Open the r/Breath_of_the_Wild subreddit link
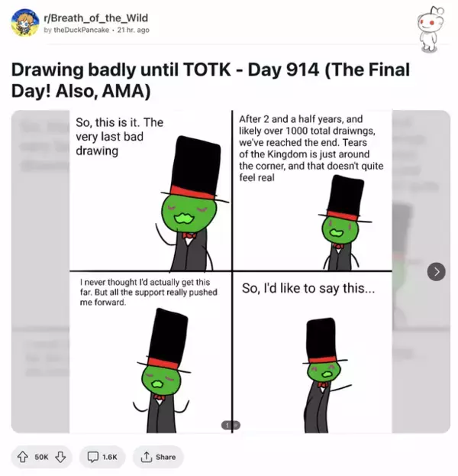Viewport: 458px width, 476px height. (x=96, y=18)
